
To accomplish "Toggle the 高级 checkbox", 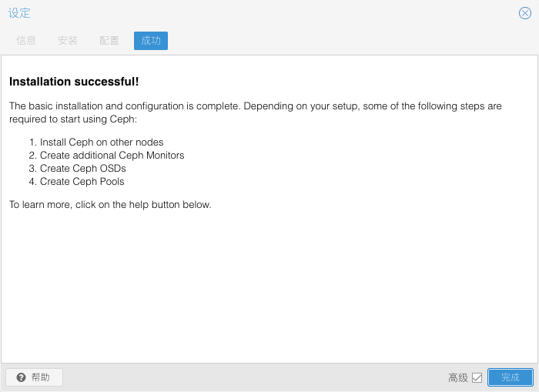I will point(477,377).
